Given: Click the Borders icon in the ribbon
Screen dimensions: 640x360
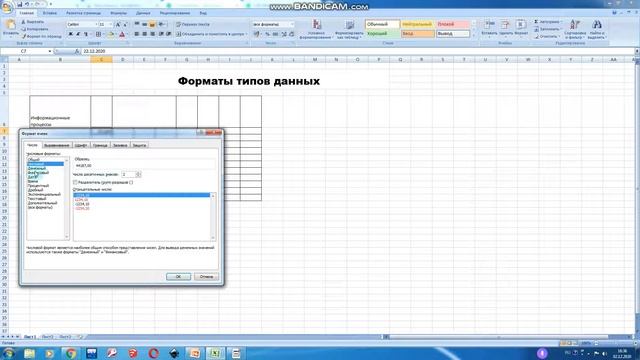Looking at the screenshot, I should (x=98, y=34).
